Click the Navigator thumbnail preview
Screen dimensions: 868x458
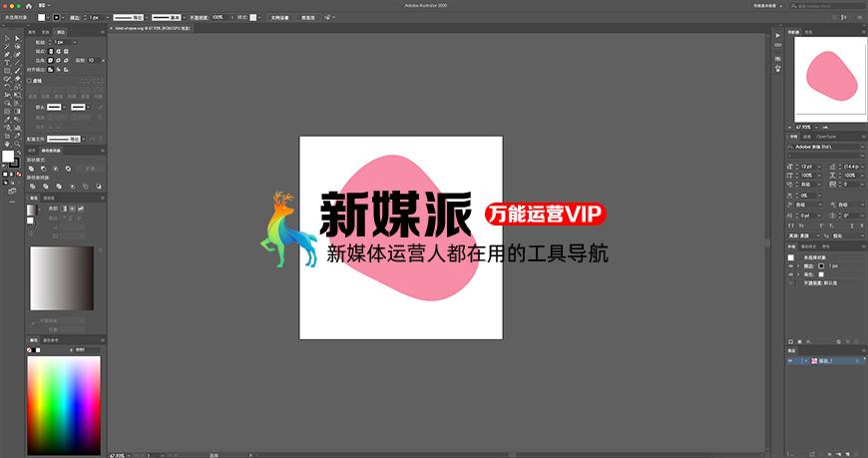click(830, 79)
